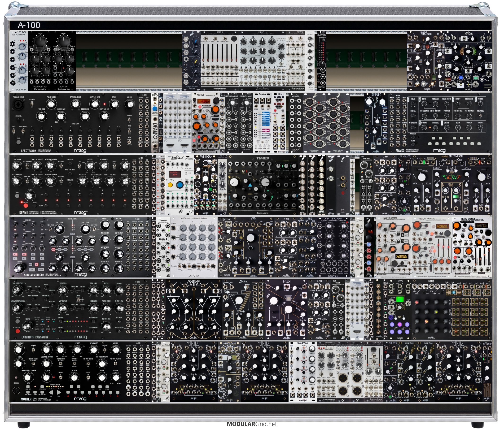
Task: Flip the Spectravox VCA MODE switch
Action: [x=130, y=120]
